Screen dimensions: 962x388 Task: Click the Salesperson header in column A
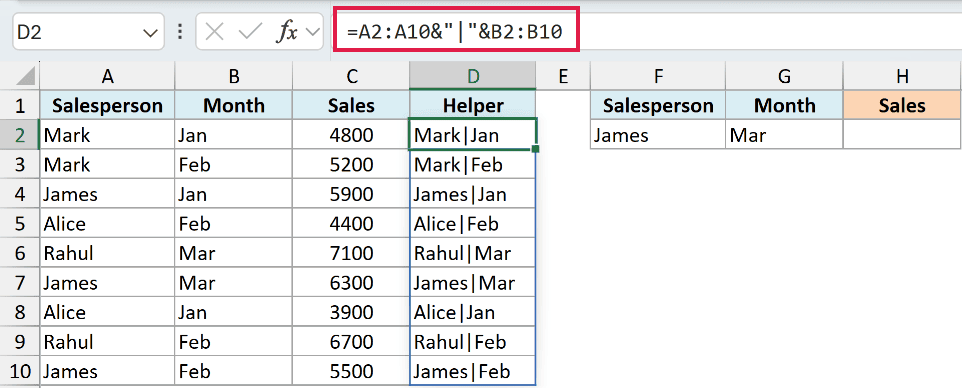(107, 106)
